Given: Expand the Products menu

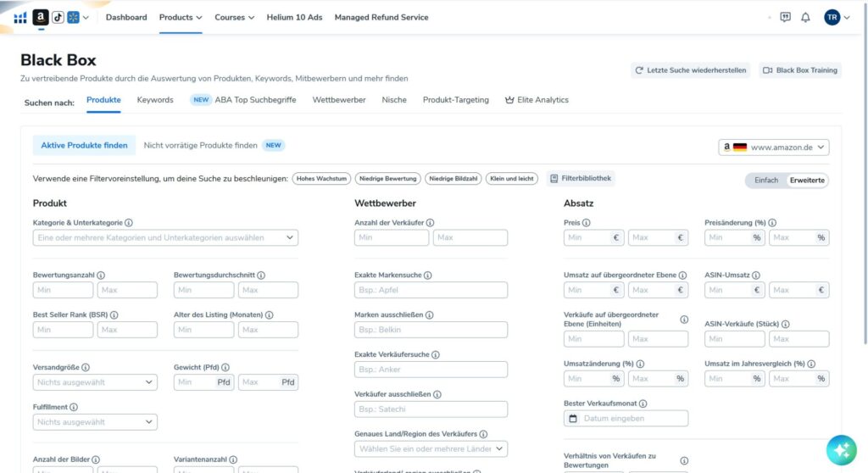Looking at the screenshot, I should coord(181,17).
